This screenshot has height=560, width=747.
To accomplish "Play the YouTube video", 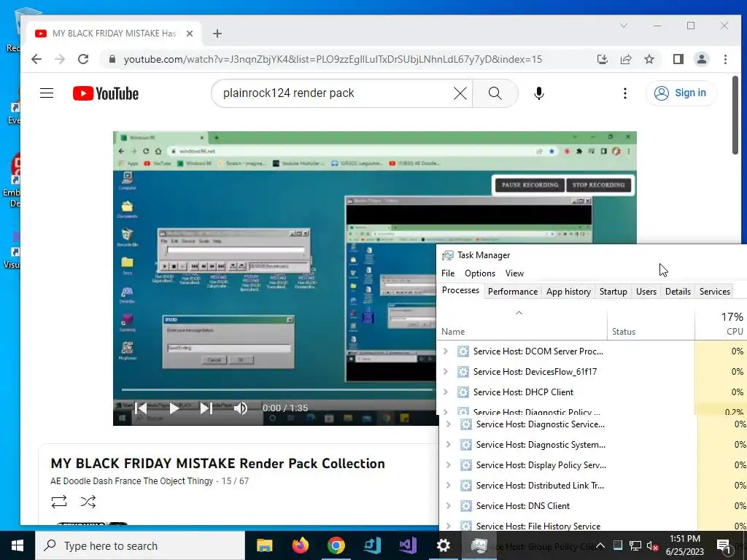I will (174, 408).
